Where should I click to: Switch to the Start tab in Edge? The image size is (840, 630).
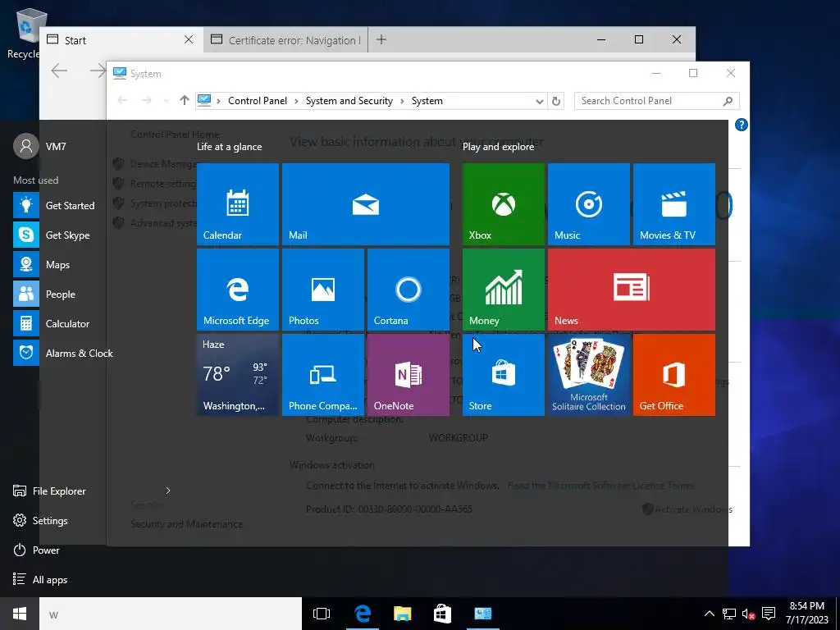click(121, 39)
